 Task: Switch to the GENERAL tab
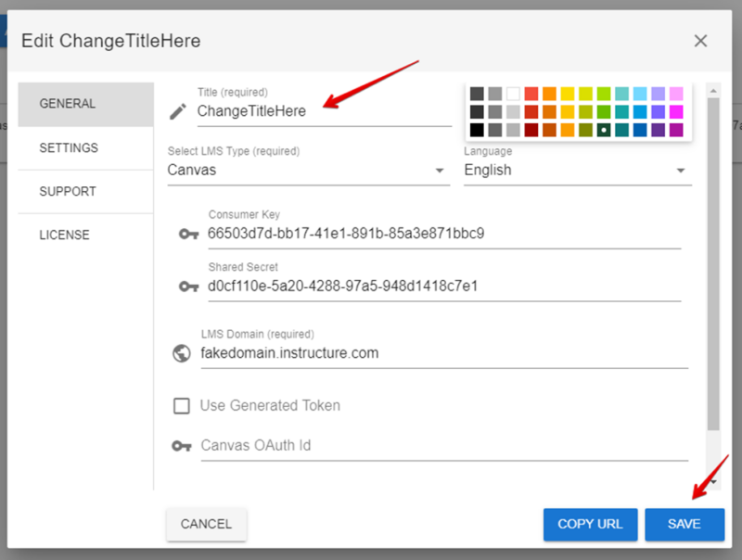pos(85,104)
